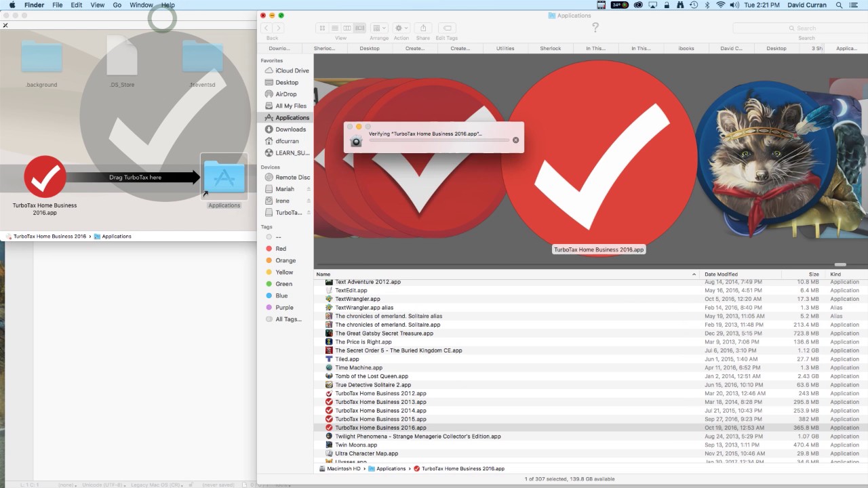The width and height of the screenshot is (868, 488).
Task: Select Twin Moons.app row
Action: [x=591, y=445]
